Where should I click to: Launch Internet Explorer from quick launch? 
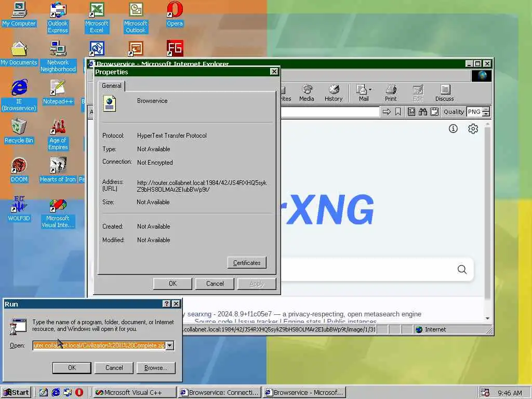[56, 392]
